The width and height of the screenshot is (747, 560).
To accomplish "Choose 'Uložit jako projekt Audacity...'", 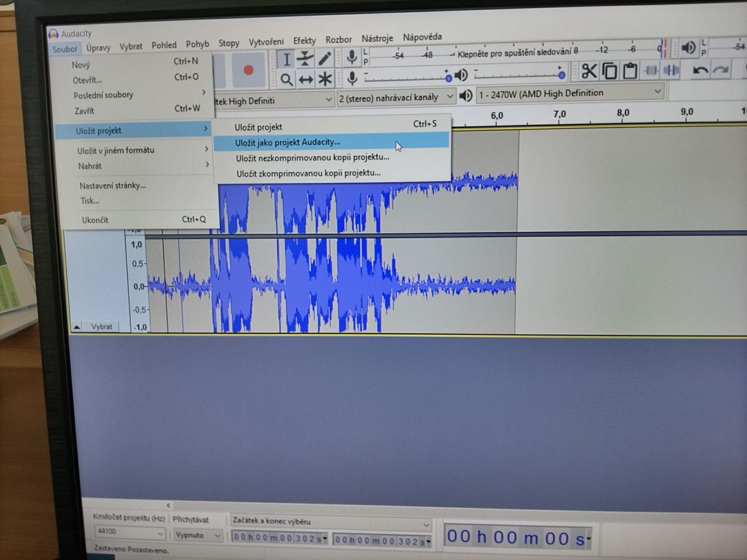I will pyautogui.click(x=333, y=142).
